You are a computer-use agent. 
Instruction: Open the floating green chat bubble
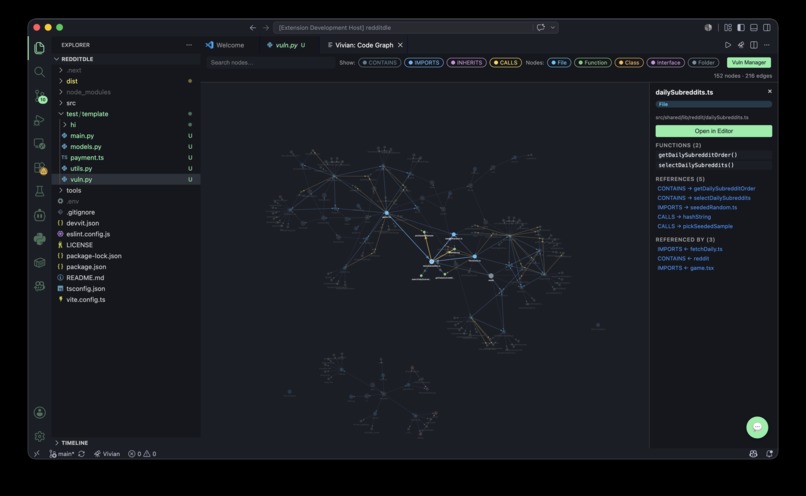click(x=757, y=427)
